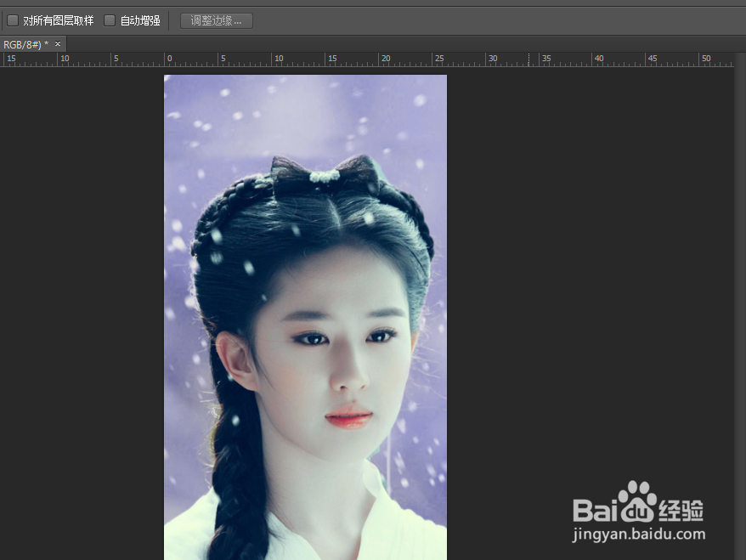The image size is (746, 560).
Task: Enable the 对所有图层取样 checkbox
Action: click(13, 20)
